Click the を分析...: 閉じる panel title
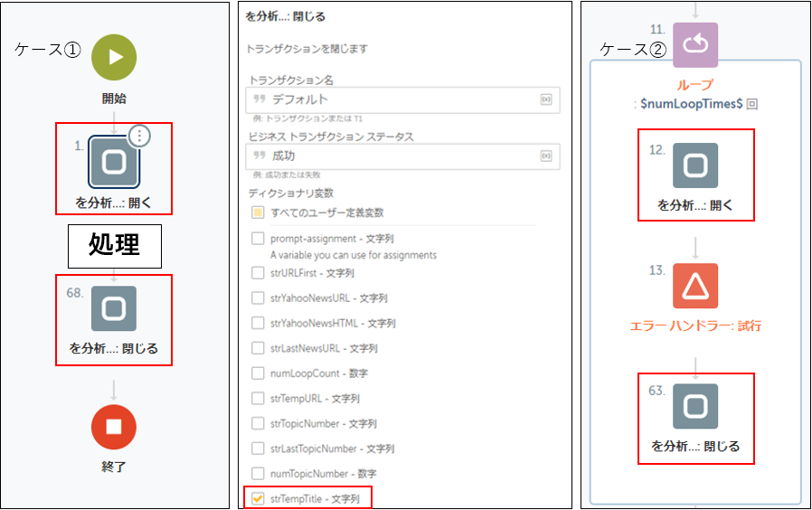Image resolution: width=812 pixels, height=510 pixels. [286, 16]
